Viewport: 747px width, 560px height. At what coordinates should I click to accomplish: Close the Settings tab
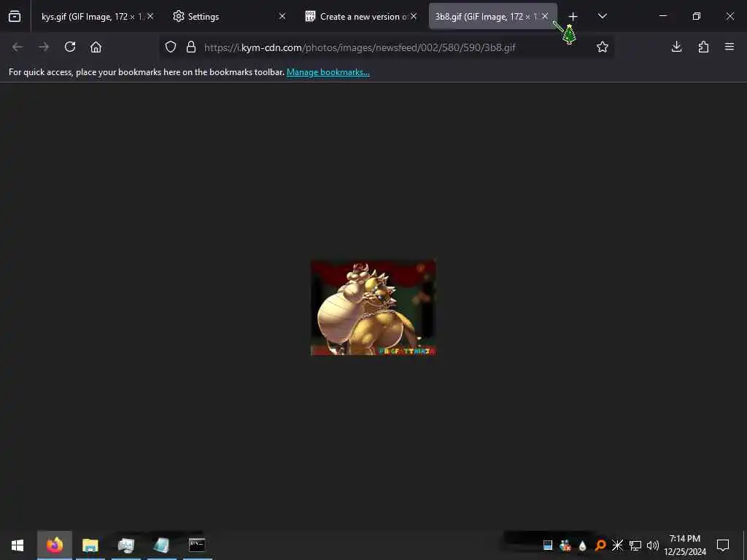[x=282, y=16]
